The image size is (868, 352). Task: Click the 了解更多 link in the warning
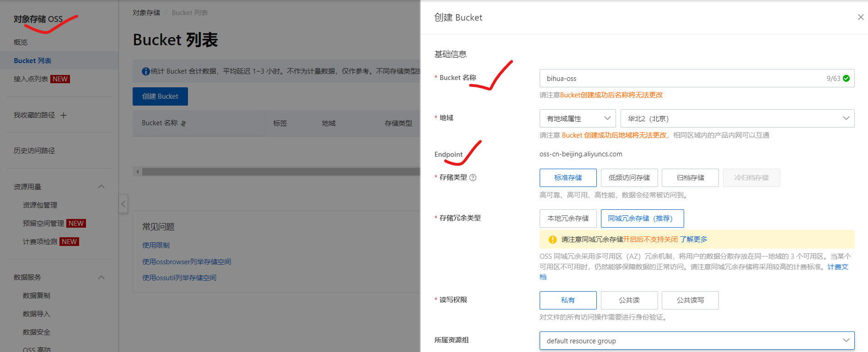(x=693, y=239)
